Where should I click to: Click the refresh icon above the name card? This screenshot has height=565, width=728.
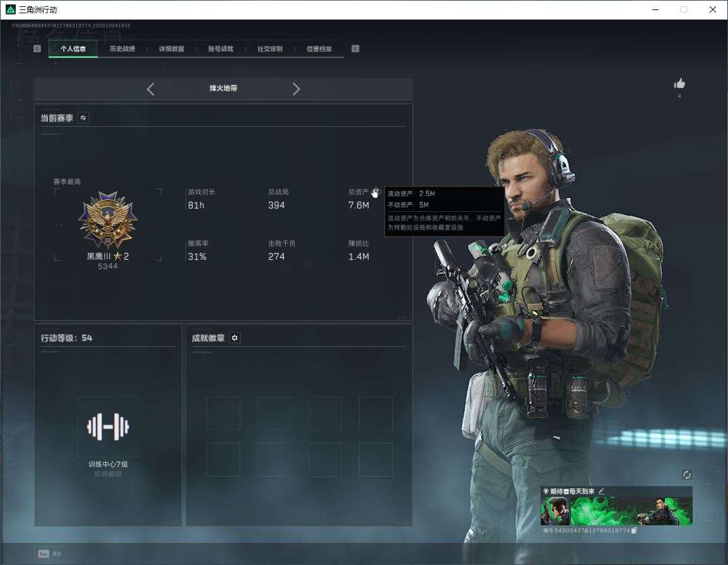(686, 474)
